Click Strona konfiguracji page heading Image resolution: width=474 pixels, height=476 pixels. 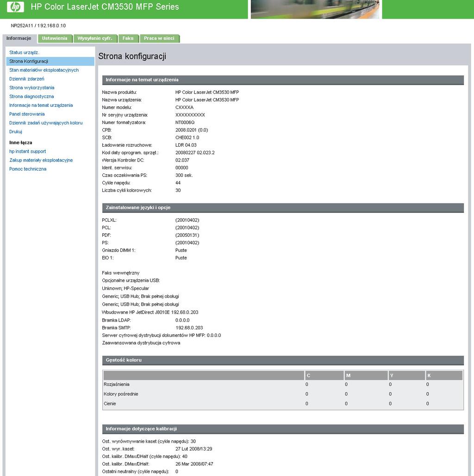(x=132, y=56)
